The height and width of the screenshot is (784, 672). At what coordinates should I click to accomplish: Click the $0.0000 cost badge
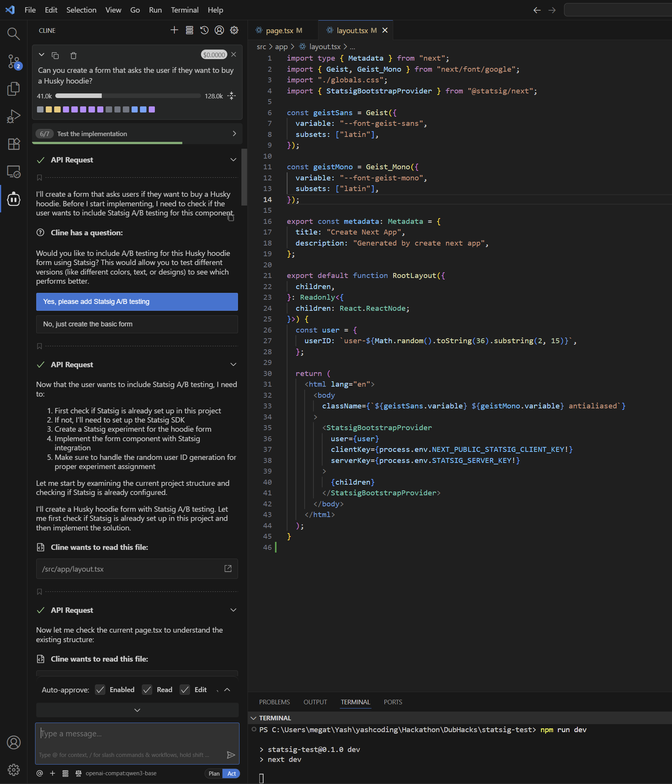(x=214, y=55)
